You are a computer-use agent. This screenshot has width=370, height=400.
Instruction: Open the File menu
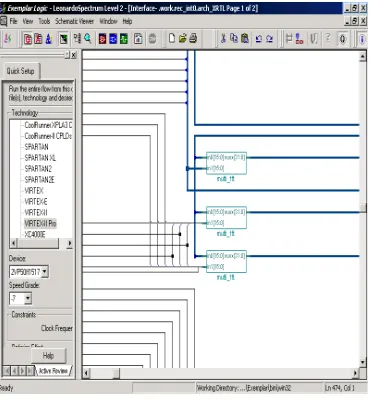coord(13,21)
